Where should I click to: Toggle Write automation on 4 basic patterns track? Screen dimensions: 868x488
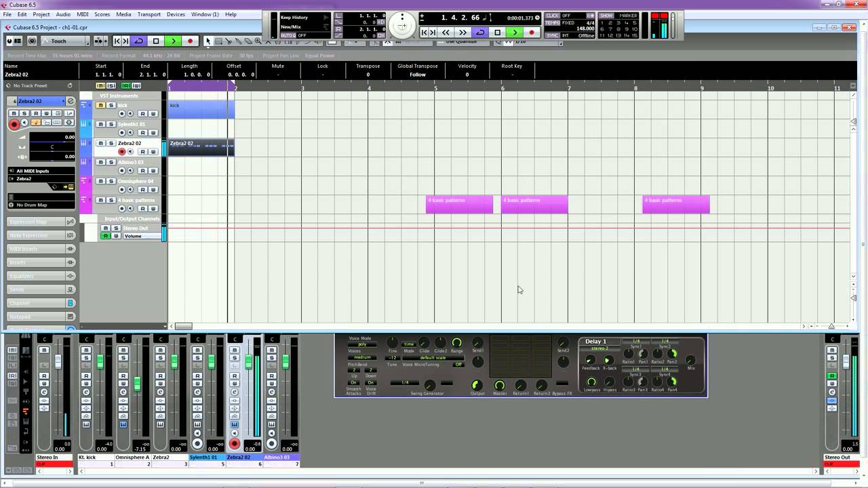click(153, 209)
